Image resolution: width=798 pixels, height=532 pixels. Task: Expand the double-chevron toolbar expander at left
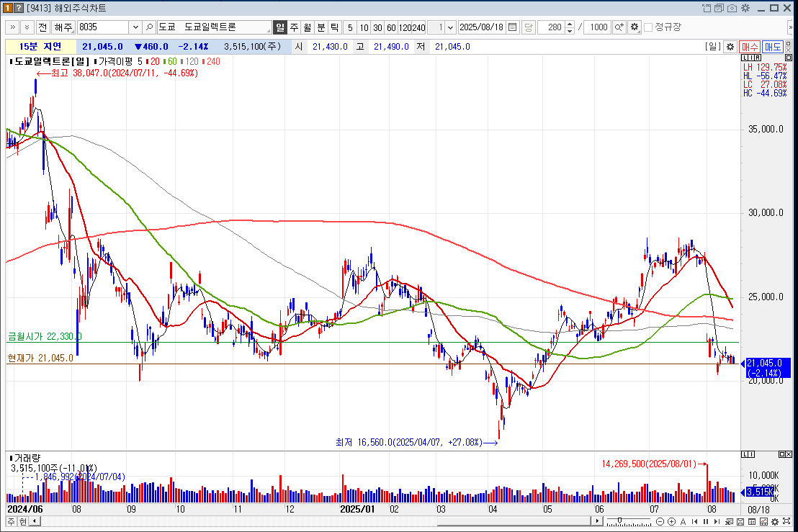12,27
